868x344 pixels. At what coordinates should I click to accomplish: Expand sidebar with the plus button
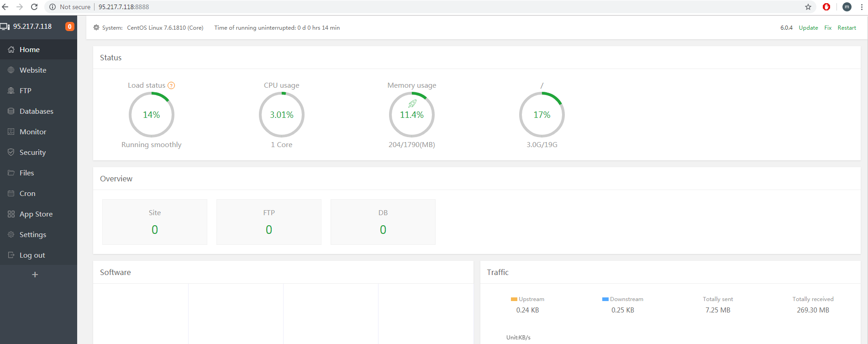pos(35,275)
